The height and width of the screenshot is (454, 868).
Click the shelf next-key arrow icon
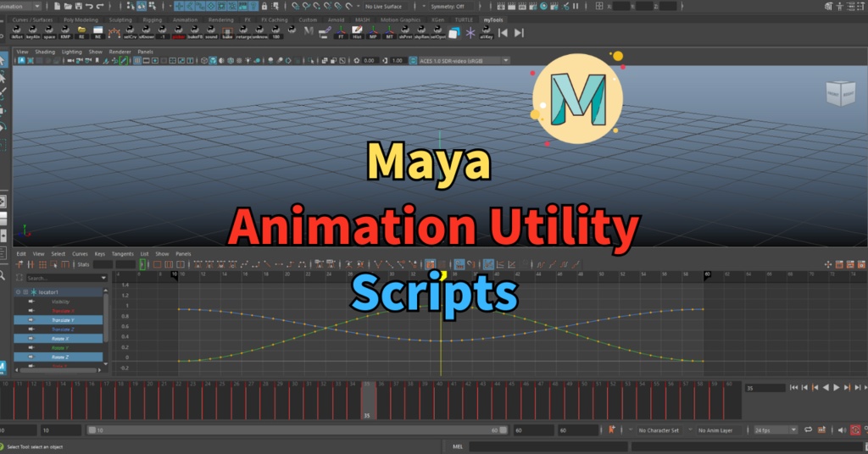519,33
